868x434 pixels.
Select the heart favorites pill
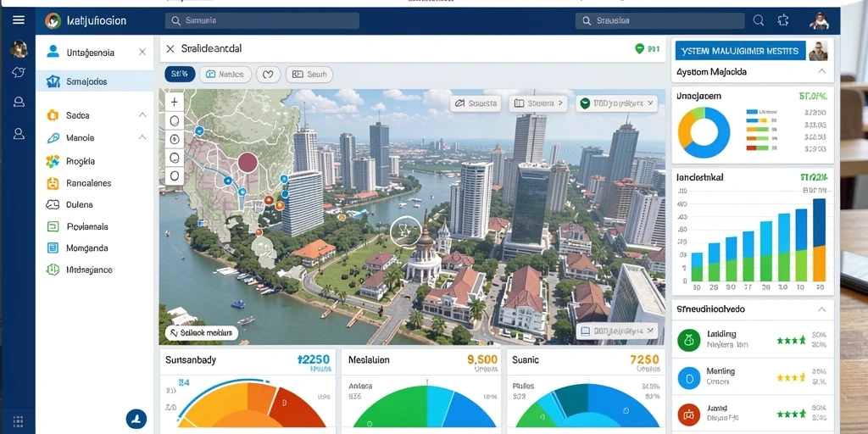pos(269,75)
